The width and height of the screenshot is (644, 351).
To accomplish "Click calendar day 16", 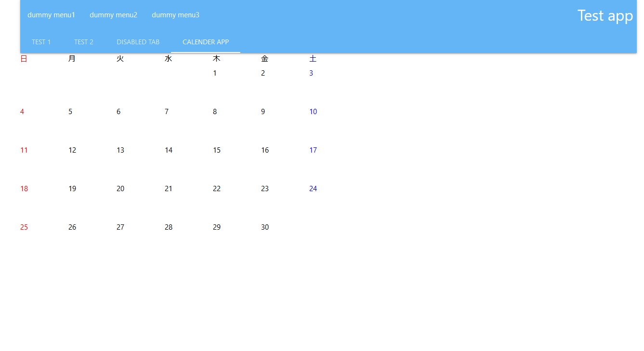I will 265,150.
